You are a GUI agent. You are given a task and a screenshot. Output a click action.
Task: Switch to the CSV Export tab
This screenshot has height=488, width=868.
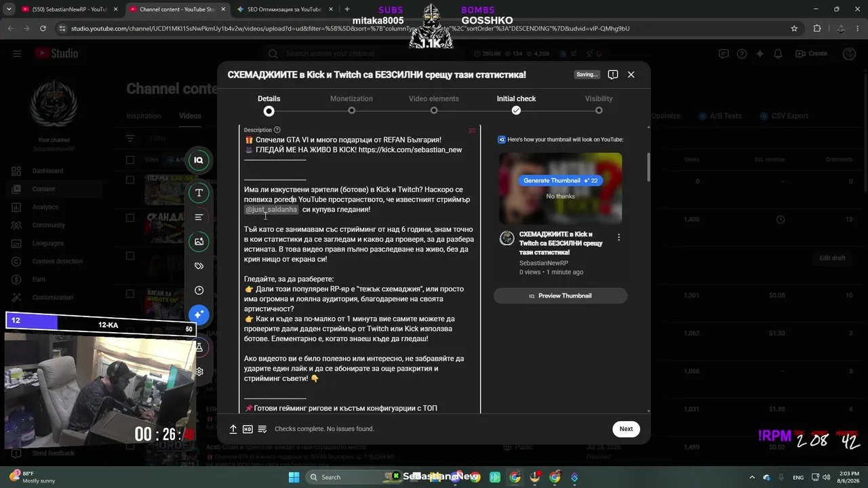point(785,116)
